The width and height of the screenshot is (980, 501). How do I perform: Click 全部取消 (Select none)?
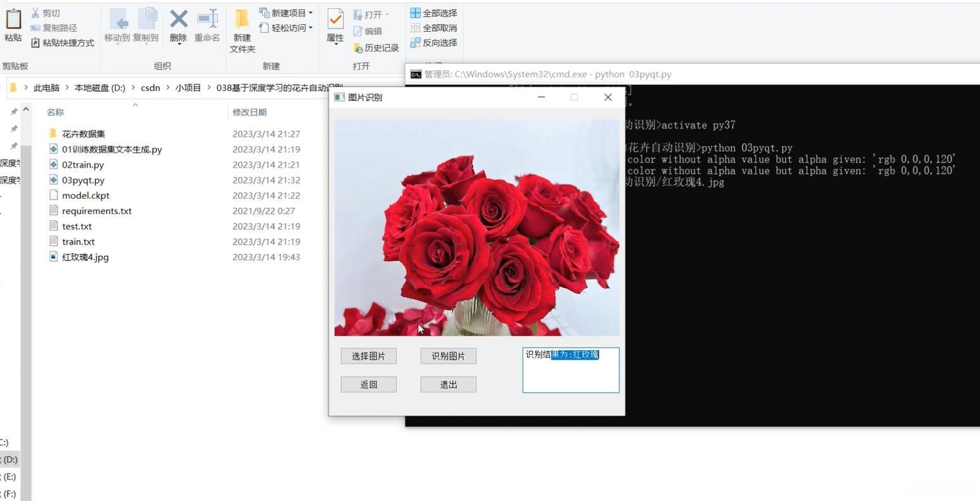(434, 28)
